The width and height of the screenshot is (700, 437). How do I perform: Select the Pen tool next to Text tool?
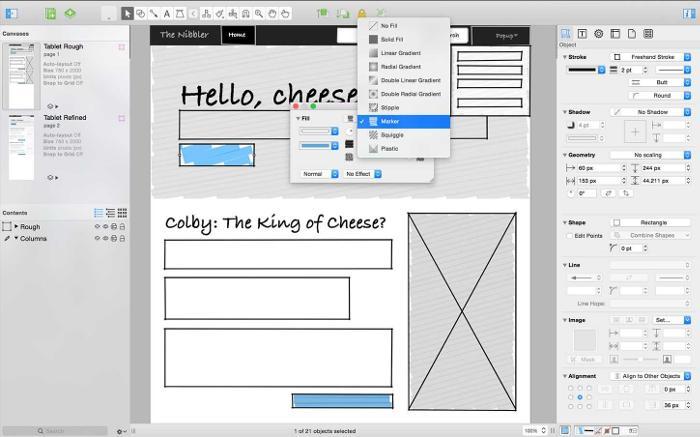[x=179, y=14]
